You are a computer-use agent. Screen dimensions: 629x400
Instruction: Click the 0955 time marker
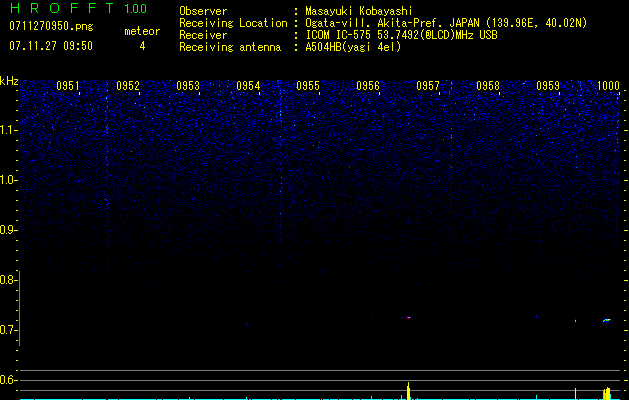coord(308,86)
